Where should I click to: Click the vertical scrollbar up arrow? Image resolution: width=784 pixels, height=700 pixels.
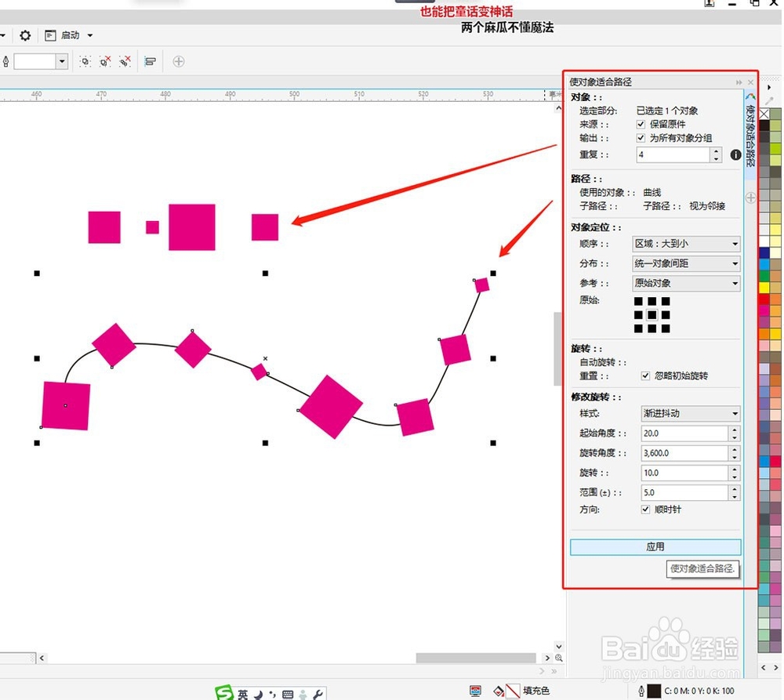(x=558, y=108)
